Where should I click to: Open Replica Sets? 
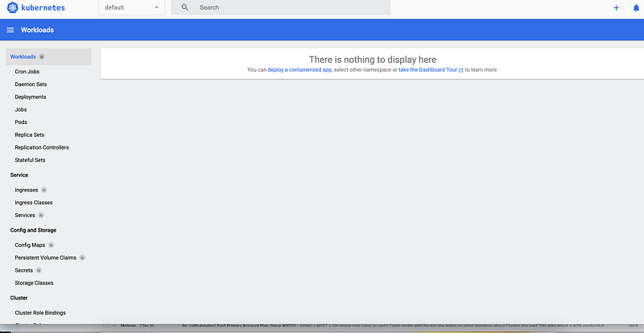pyautogui.click(x=30, y=134)
